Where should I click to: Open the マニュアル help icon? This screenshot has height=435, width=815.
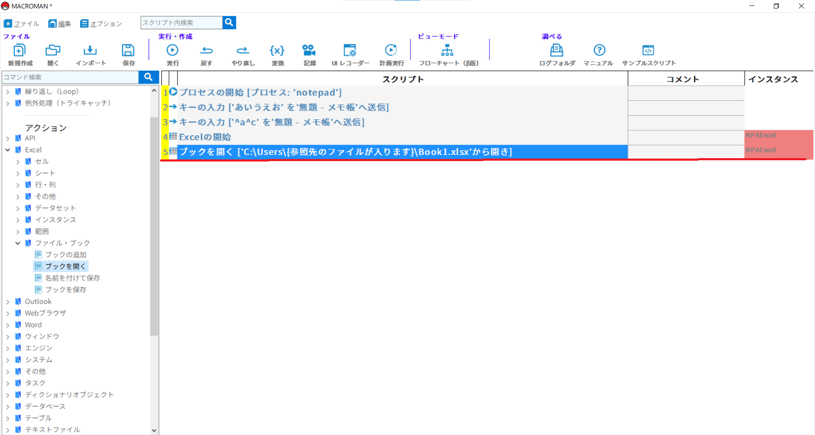[599, 50]
